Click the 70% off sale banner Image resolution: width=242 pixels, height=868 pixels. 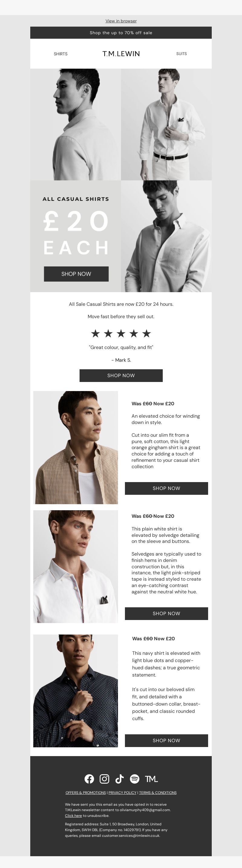[x=121, y=33]
